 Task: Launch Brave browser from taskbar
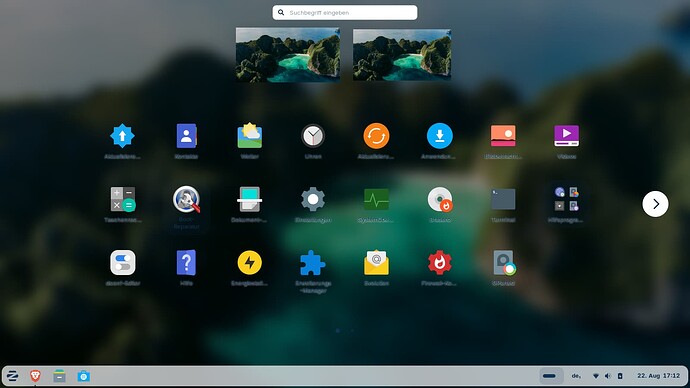coord(35,376)
